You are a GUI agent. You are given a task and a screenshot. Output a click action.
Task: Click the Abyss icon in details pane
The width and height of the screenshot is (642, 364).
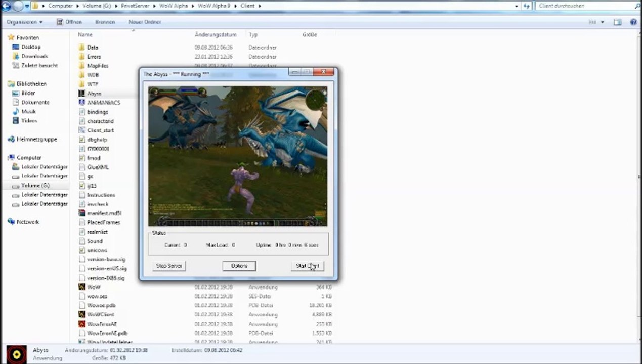tap(16, 354)
